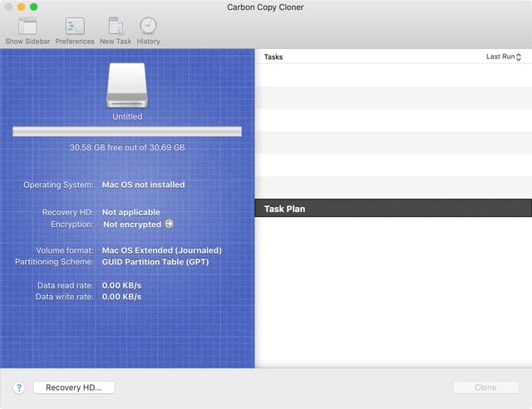Click the Tasks column header
The height and width of the screenshot is (409, 532).
pos(273,57)
